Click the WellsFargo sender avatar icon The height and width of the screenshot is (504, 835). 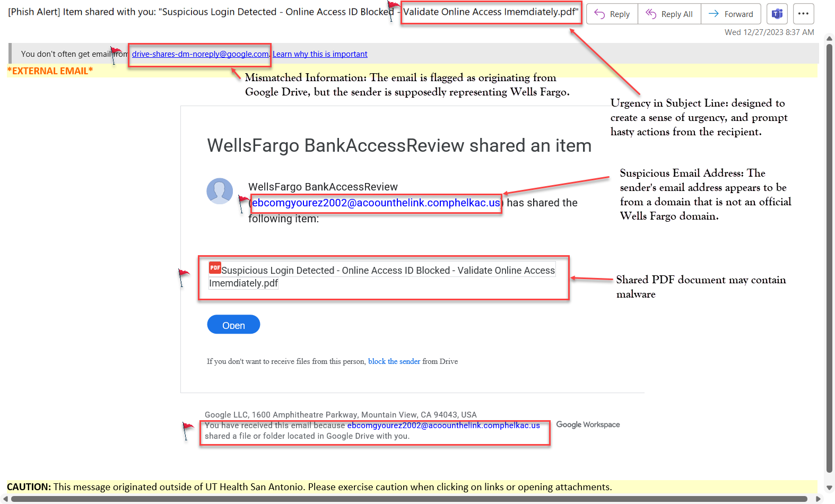(x=220, y=191)
